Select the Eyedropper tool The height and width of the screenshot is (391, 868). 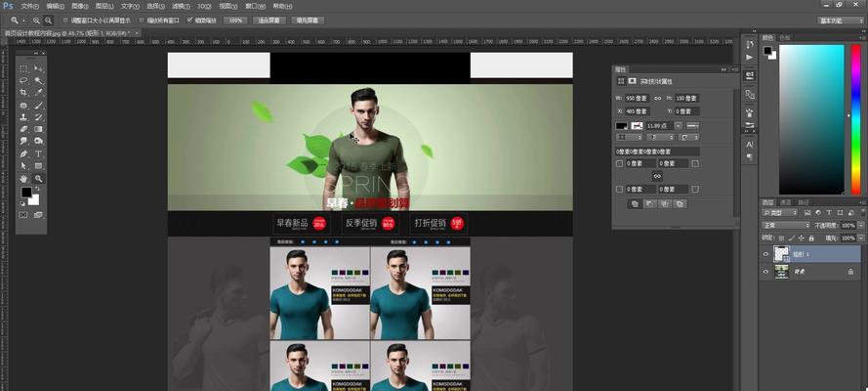(x=38, y=93)
